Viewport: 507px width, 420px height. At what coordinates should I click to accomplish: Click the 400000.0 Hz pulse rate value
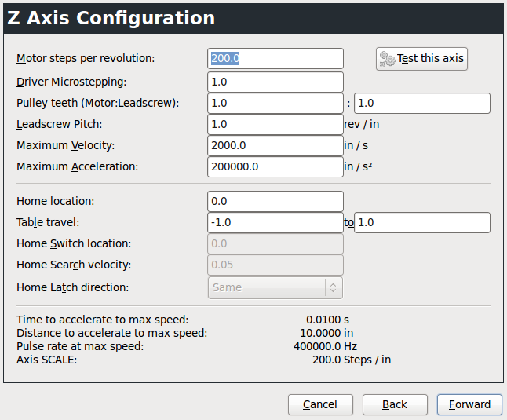(x=325, y=347)
